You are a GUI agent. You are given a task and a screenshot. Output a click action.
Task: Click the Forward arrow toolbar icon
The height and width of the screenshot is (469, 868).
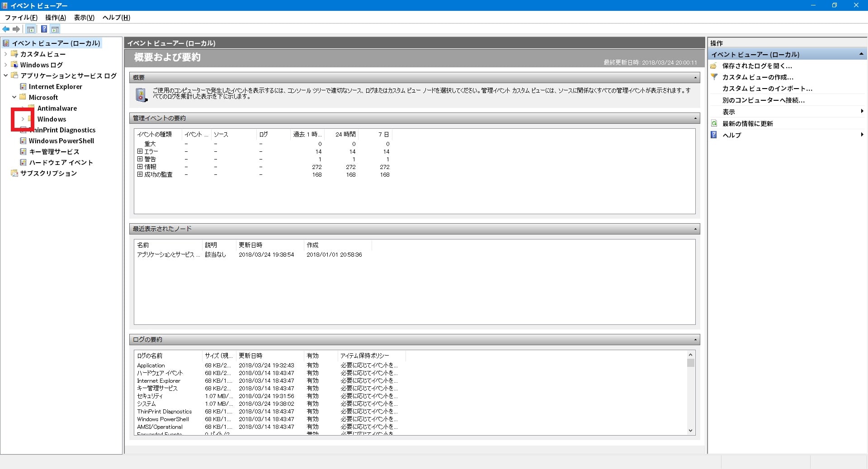pyautogui.click(x=16, y=29)
